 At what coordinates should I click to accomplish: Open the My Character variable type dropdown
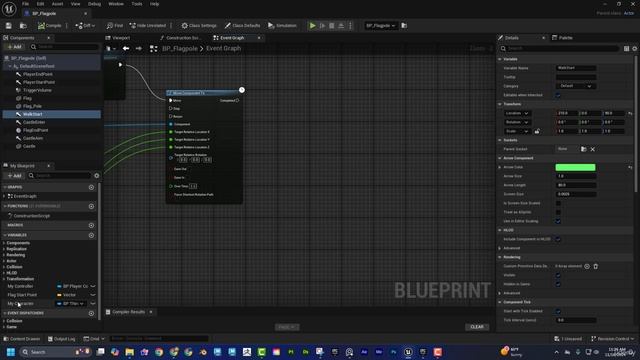70,304
